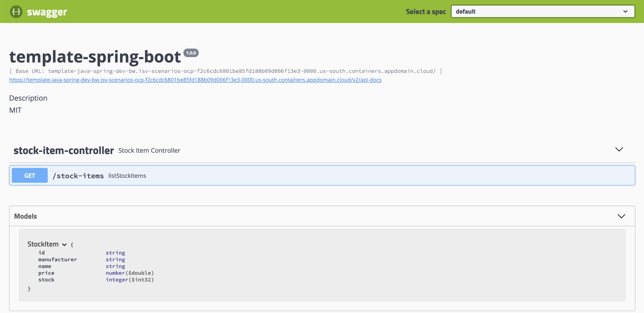
Task: Click the id property name
Action: 42,253
